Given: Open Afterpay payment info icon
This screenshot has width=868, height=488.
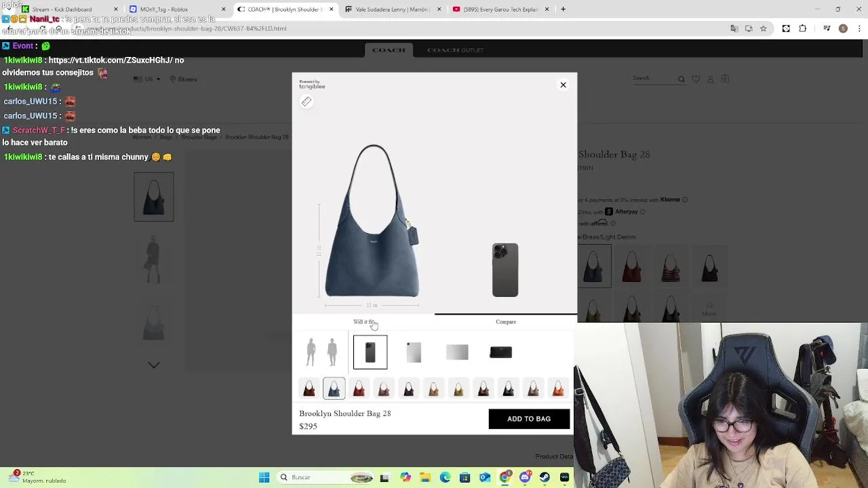Looking at the screenshot, I should point(642,211).
